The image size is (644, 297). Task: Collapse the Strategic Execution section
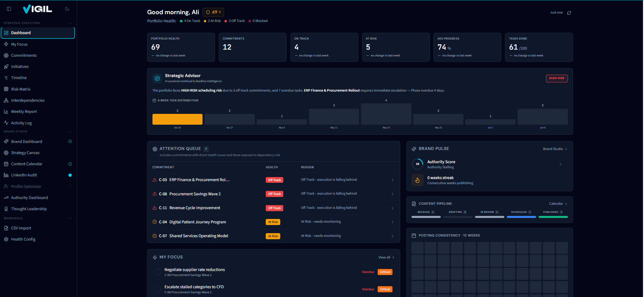[x=70, y=23]
